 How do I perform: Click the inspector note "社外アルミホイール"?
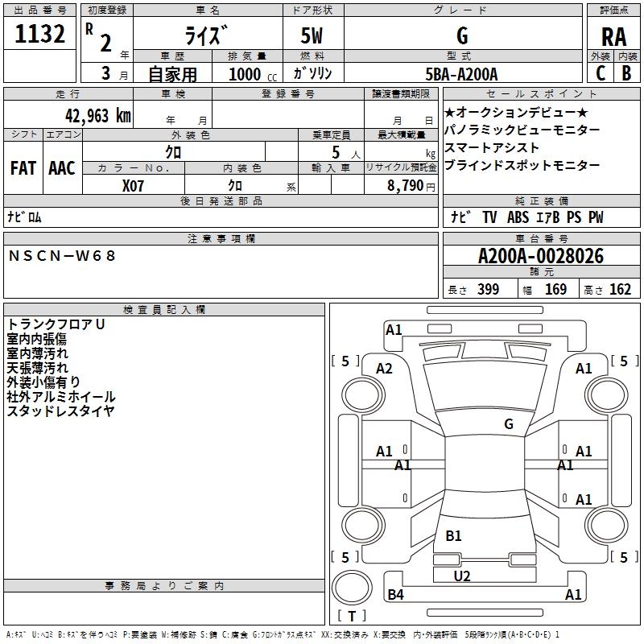pyautogui.click(x=61, y=396)
